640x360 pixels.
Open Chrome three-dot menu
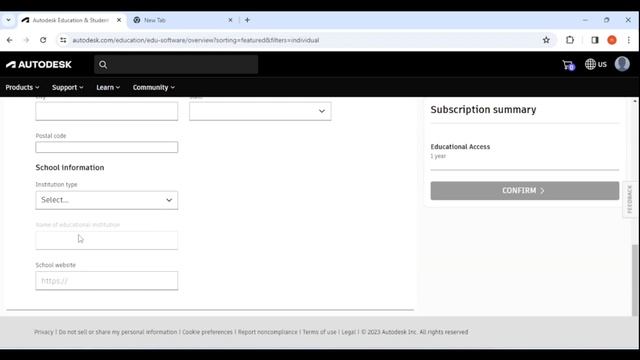[629, 40]
